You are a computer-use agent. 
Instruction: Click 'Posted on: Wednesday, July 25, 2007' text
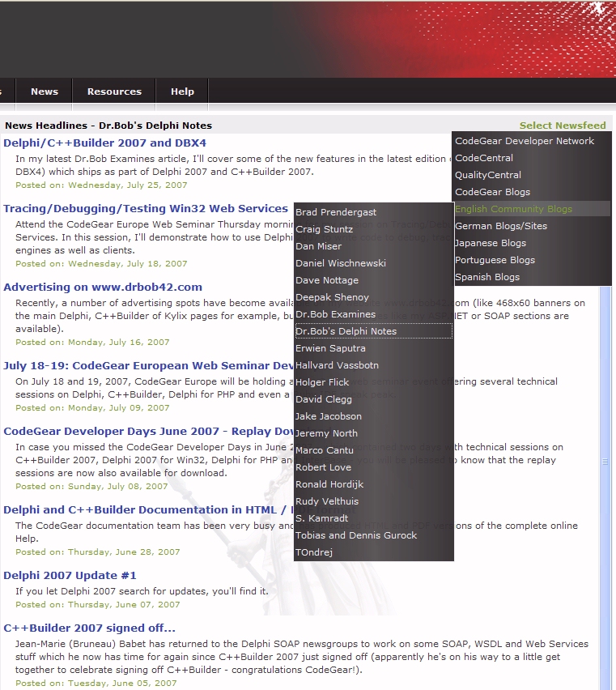coord(101,185)
